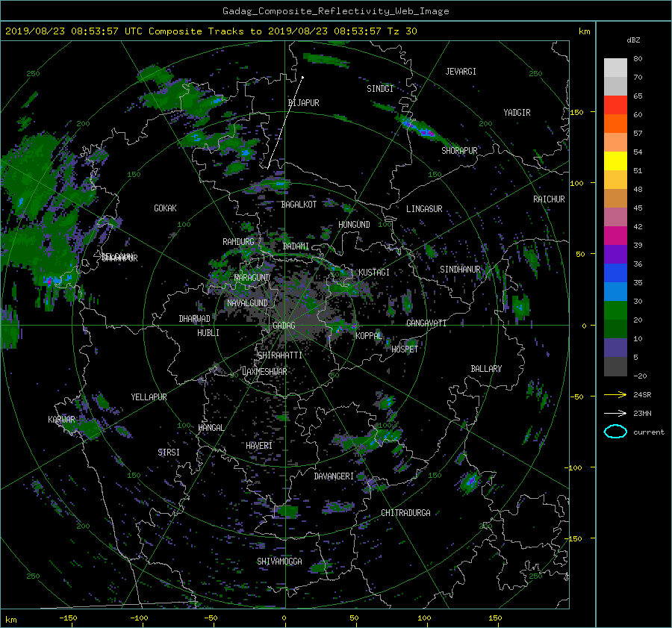Click the GOKAK city label
This screenshot has width=672, height=628.
[165, 208]
